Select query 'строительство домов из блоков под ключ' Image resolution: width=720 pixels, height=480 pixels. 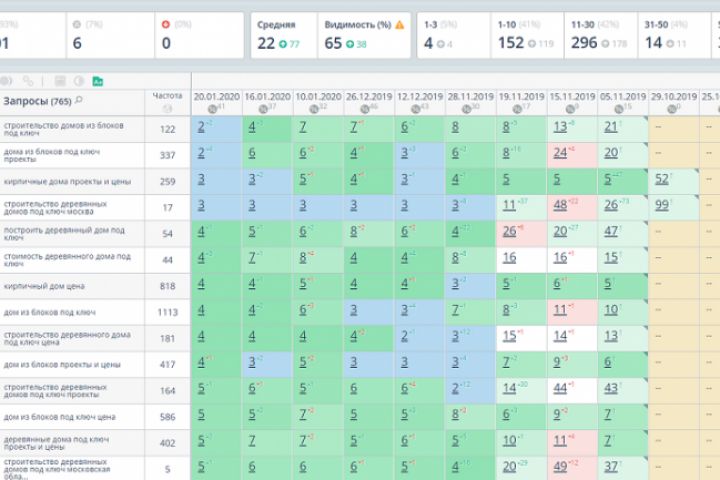click(64, 129)
